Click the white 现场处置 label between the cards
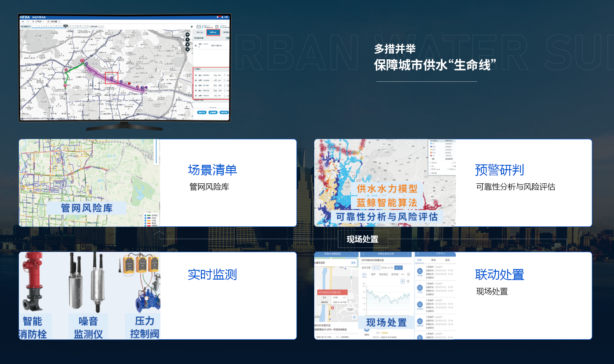614x364 pixels. [362, 239]
